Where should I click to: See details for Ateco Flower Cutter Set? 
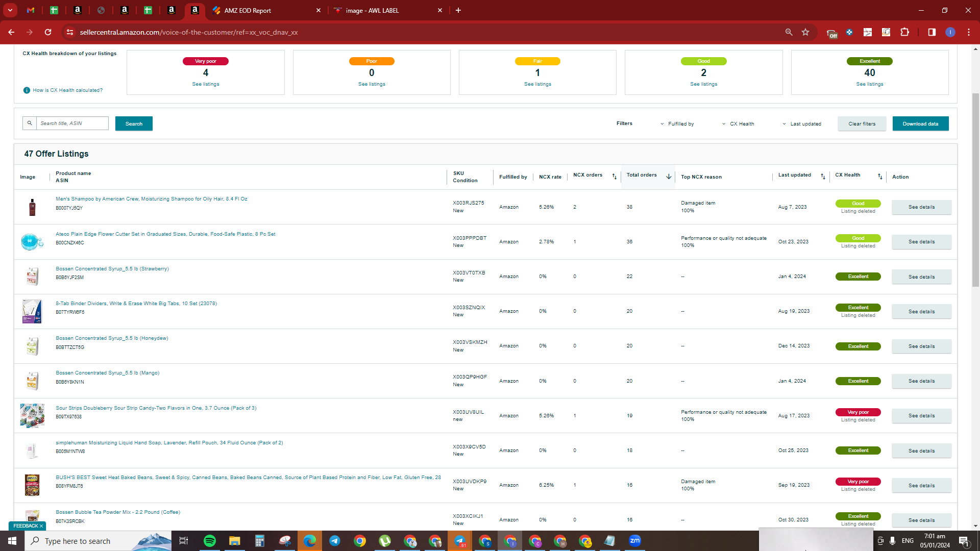[x=922, y=242]
